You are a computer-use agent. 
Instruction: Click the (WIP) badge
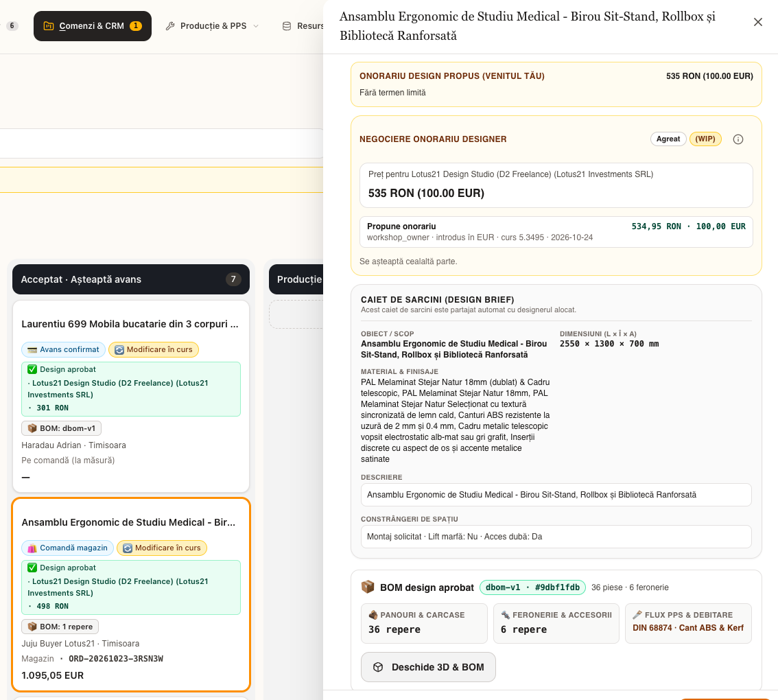click(705, 139)
